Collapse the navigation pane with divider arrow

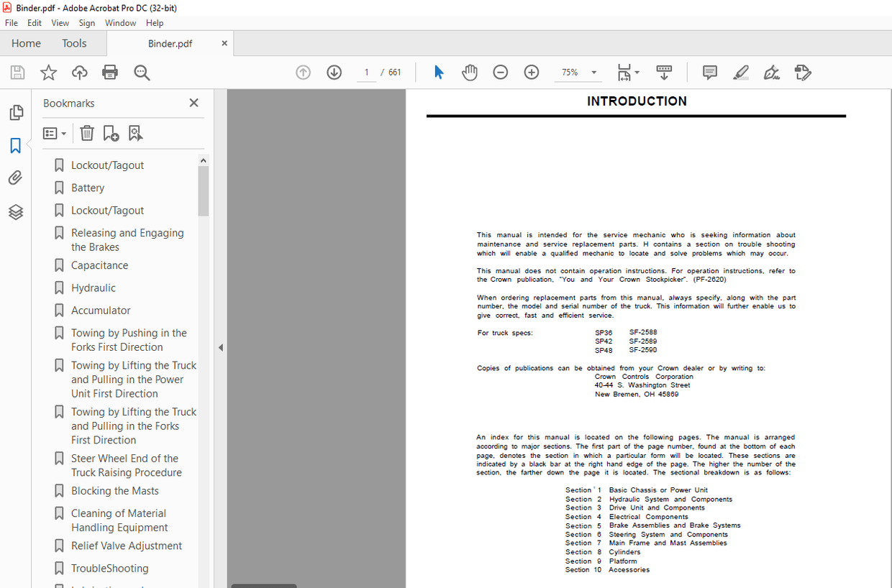221,348
